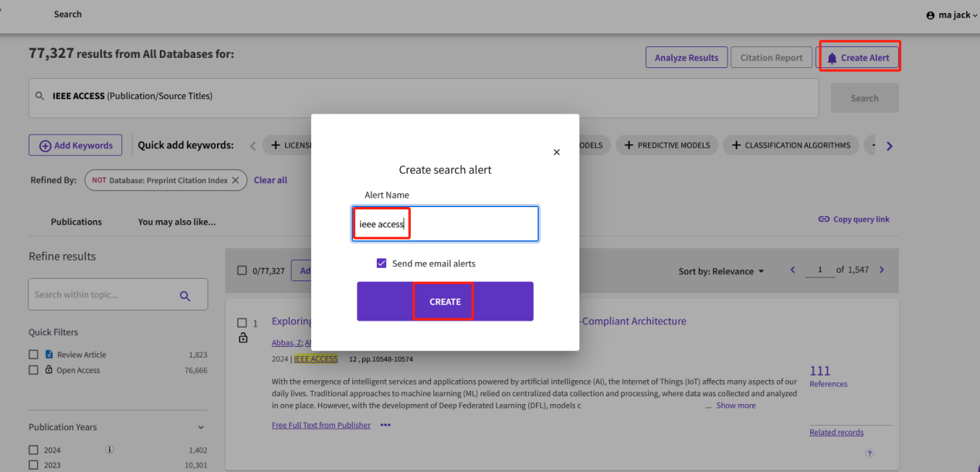Screen dimensions: 980x472
Task: Open the Sort by Relevance dropdown
Action: point(721,271)
